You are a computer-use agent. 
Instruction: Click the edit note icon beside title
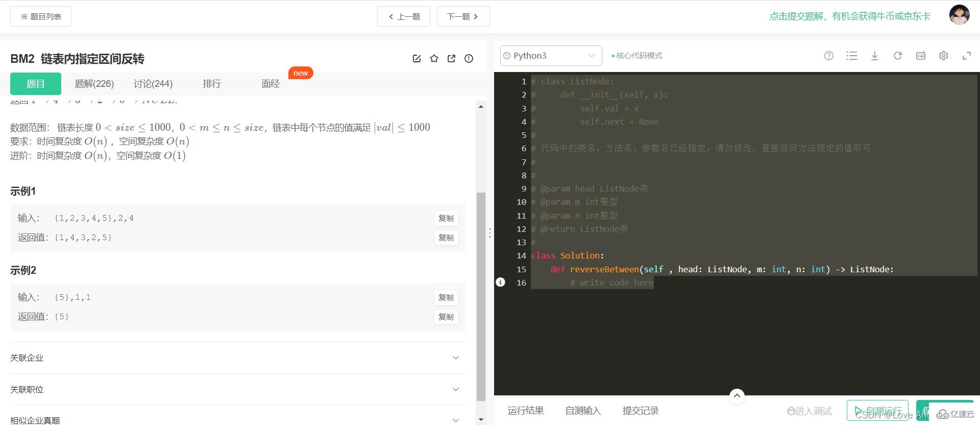coord(416,59)
